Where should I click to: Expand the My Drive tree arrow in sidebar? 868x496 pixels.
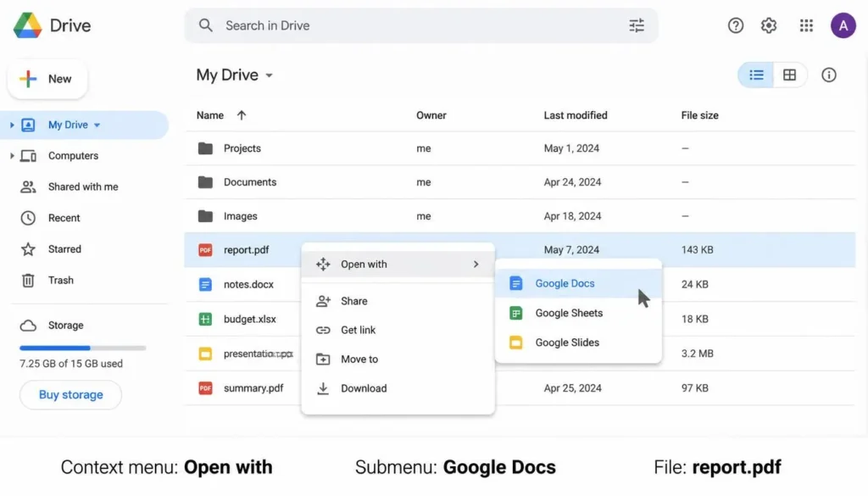tap(12, 125)
